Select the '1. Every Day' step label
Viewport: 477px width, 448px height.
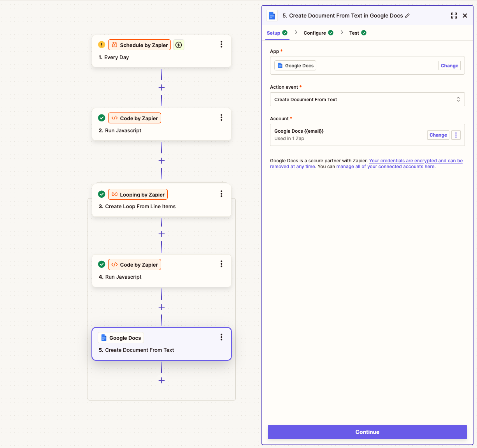(114, 57)
